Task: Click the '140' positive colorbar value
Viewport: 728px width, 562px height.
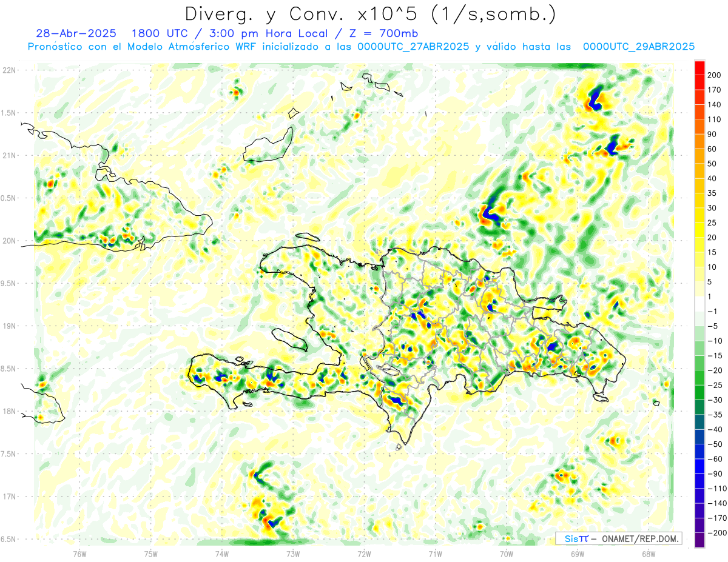Action: pyautogui.click(x=715, y=104)
